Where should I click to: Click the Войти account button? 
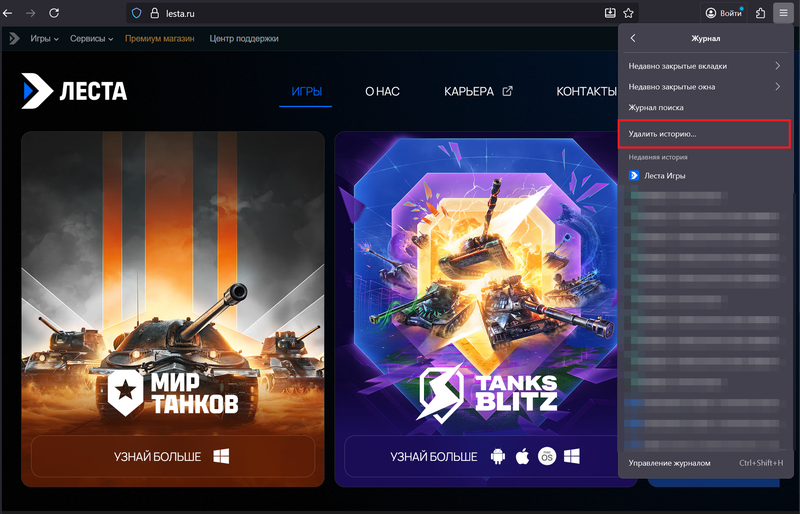pos(723,13)
